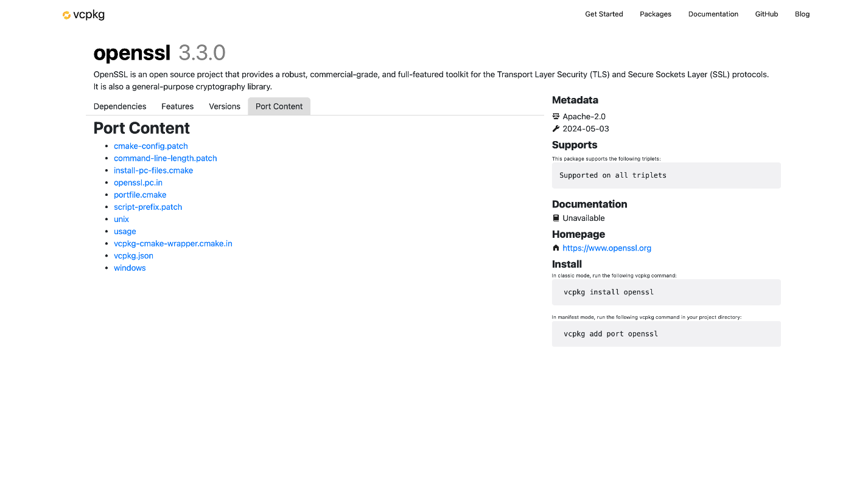Open the cmake-config.patch file link

pos(150,146)
